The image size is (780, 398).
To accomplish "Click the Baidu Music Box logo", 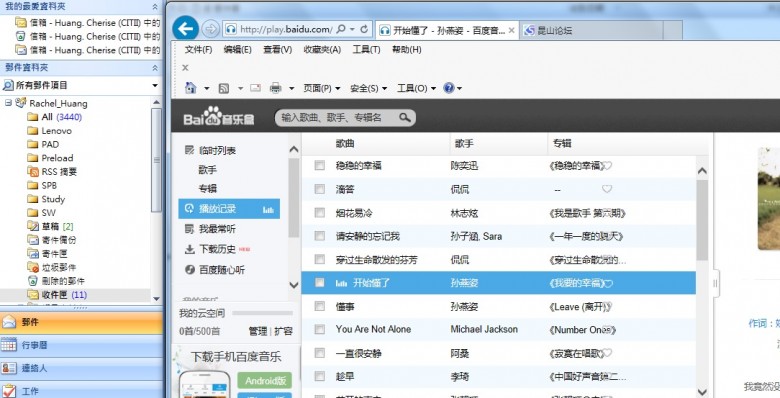I will click(x=218, y=116).
